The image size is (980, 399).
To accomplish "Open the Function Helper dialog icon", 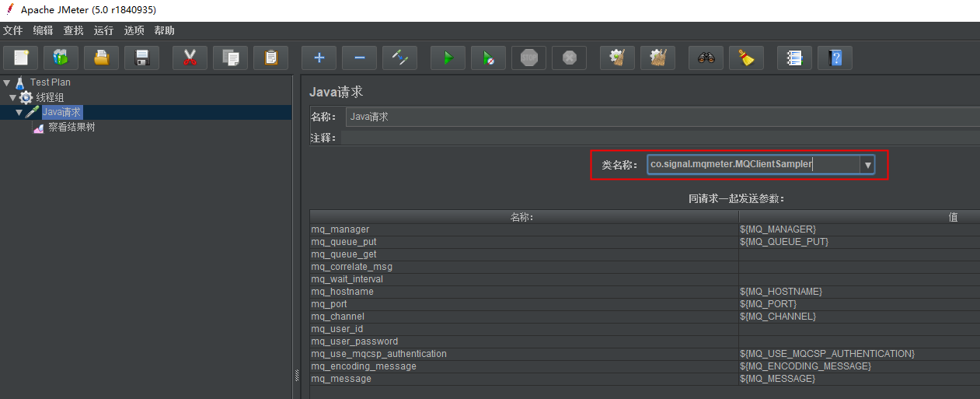I will pos(794,58).
